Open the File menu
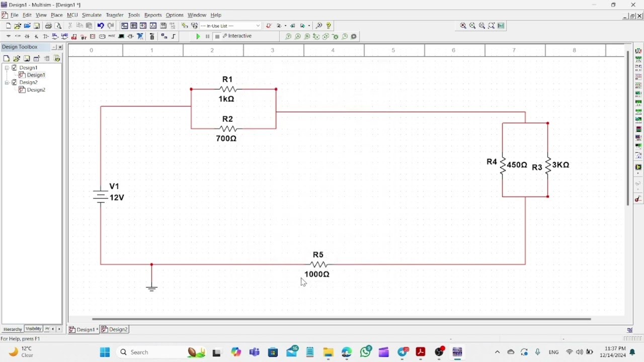 coord(15,15)
